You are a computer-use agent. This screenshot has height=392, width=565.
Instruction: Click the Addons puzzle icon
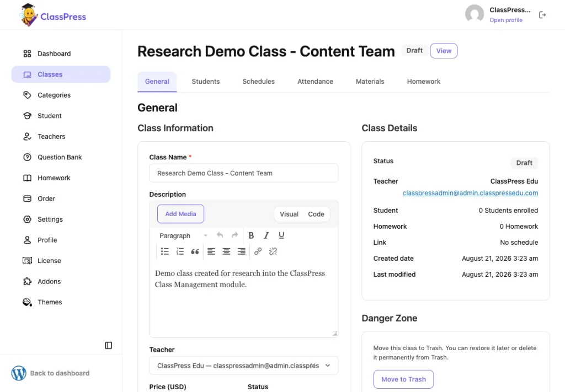coord(27,282)
